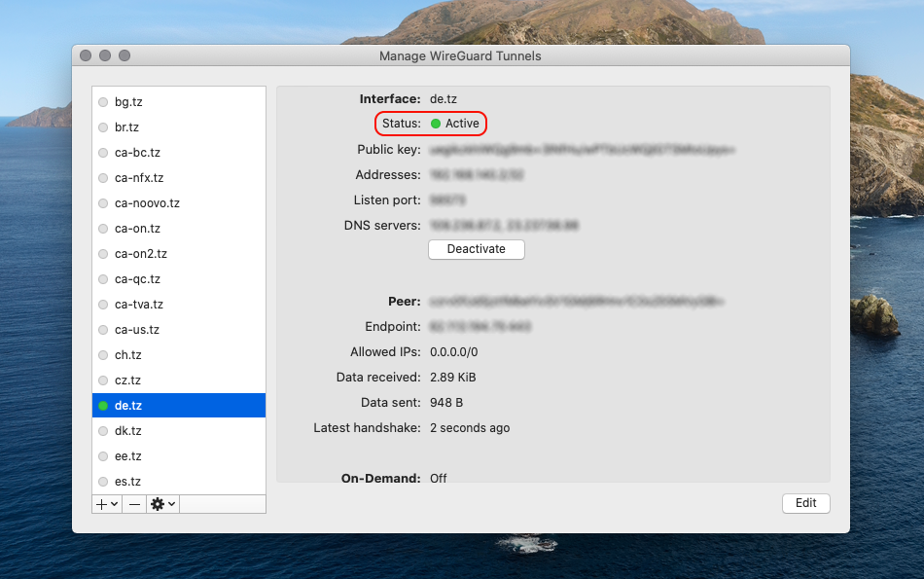
Task: Select the br.tz tunnel
Action: click(127, 127)
